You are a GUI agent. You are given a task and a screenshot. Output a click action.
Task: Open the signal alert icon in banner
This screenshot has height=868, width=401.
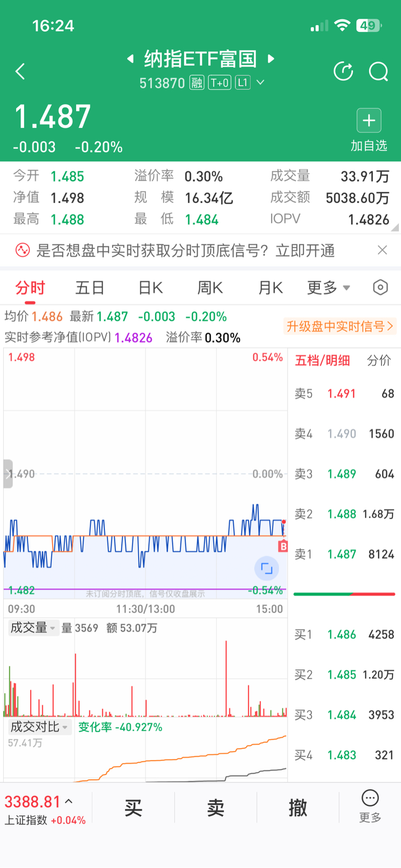tap(22, 251)
